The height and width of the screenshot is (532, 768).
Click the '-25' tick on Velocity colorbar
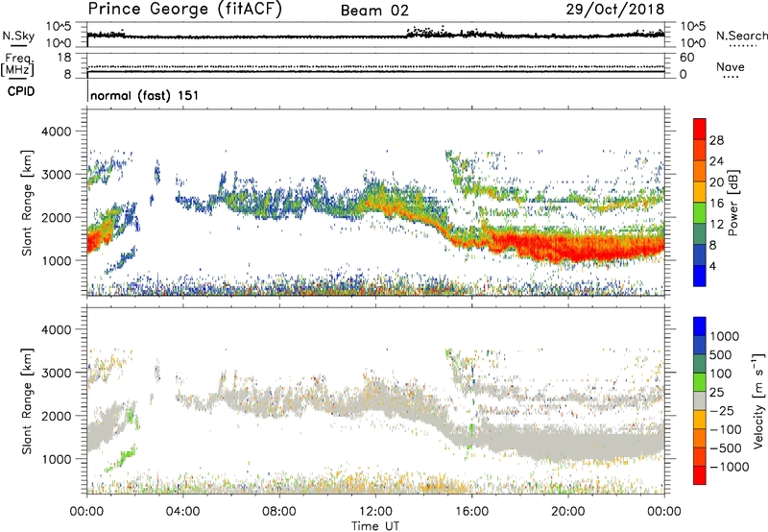722,410
